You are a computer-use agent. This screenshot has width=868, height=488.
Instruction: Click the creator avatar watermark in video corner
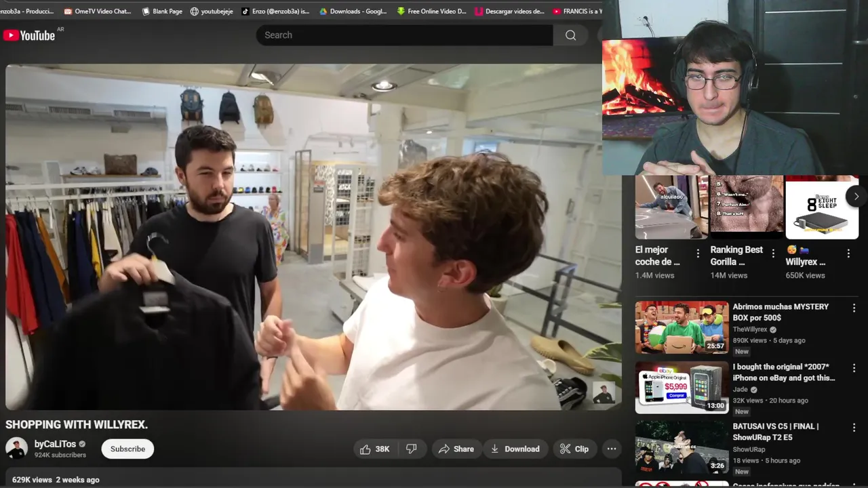point(604,392)
